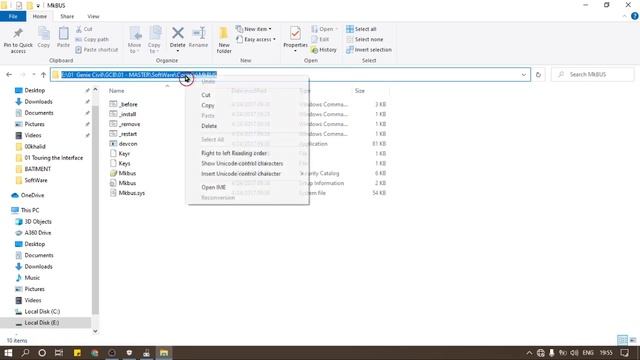Click Select all in the ribbon

[x=361, y=29]
